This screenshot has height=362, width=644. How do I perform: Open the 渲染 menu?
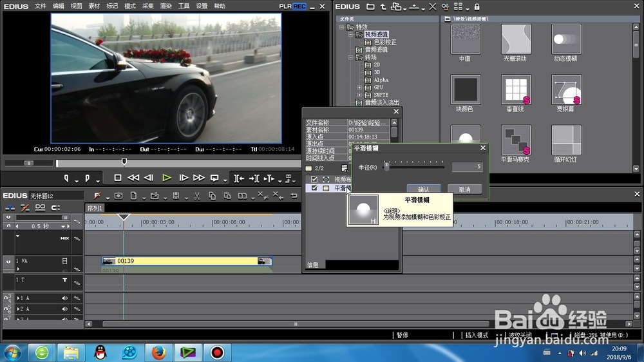[166, 6]
